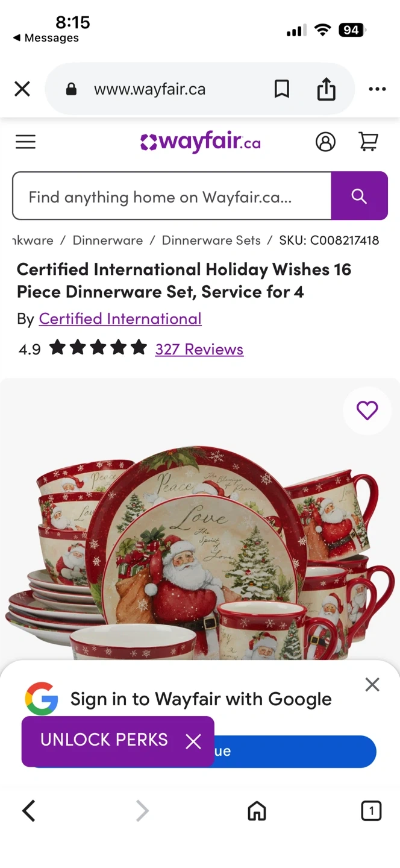
Task: Open the browser three-dot more menu
Action: pos(377,89)
